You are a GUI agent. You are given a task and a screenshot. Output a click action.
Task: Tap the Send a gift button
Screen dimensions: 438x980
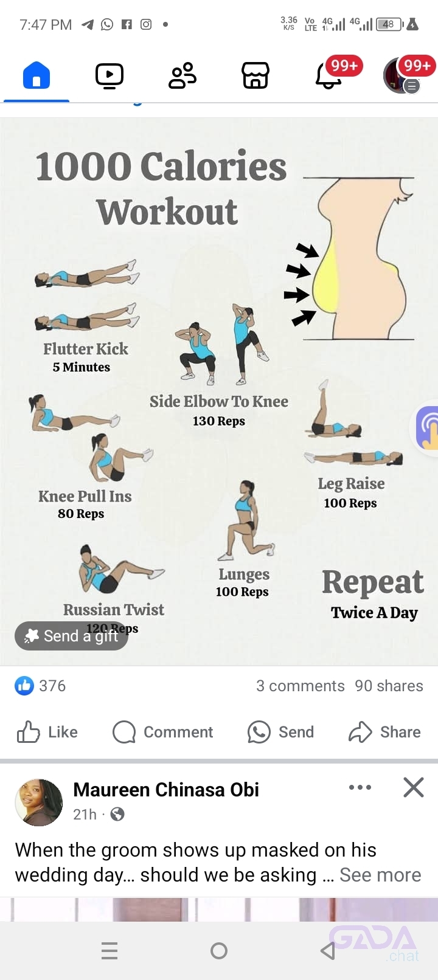tap(72, 636)
